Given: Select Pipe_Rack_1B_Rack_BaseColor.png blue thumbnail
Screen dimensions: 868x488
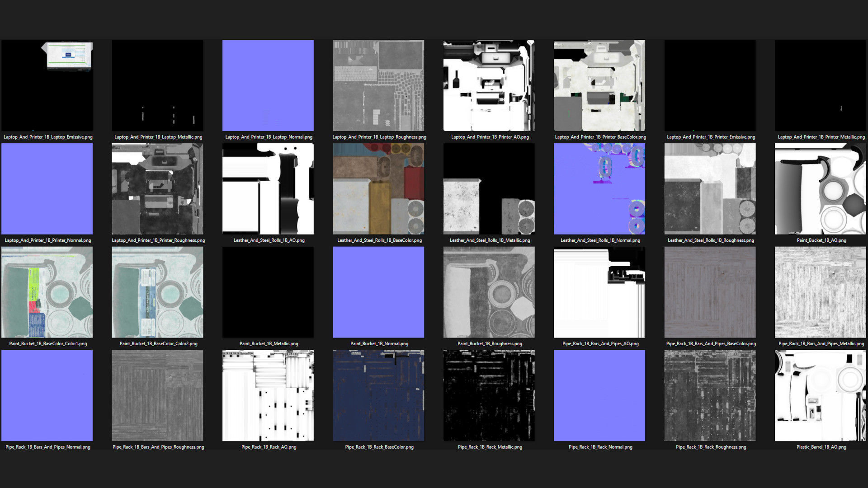Looking at the screenshot, I should coord(378,395).
